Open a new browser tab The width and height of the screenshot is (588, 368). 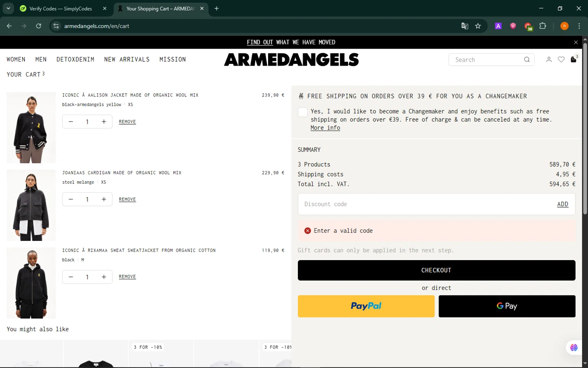[x=216, y=9]
